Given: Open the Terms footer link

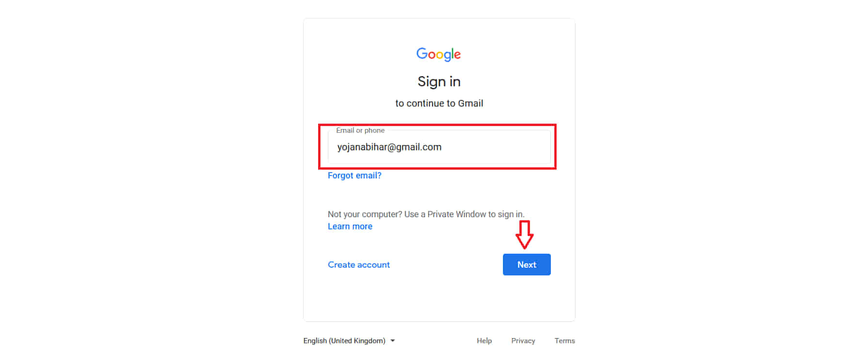Looking at the screenshot, I should pos(565,341).
